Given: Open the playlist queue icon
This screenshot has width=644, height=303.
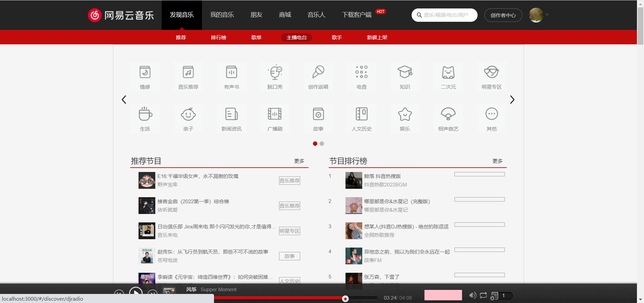Looking at the screenshot, I should point(494,296).
